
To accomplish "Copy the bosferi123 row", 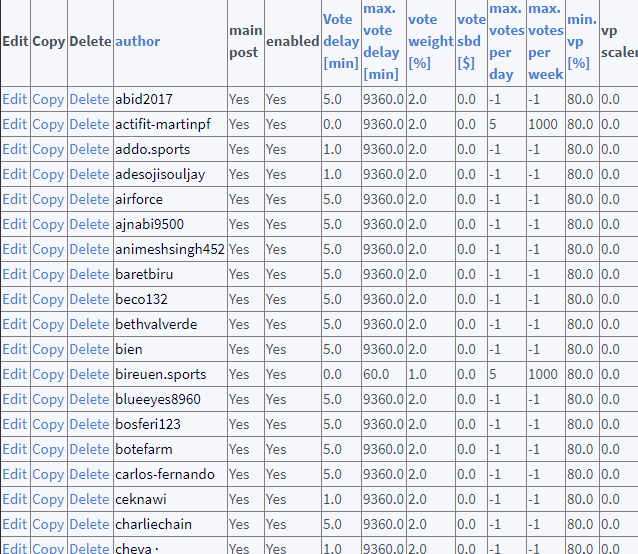I will [48, 424].
